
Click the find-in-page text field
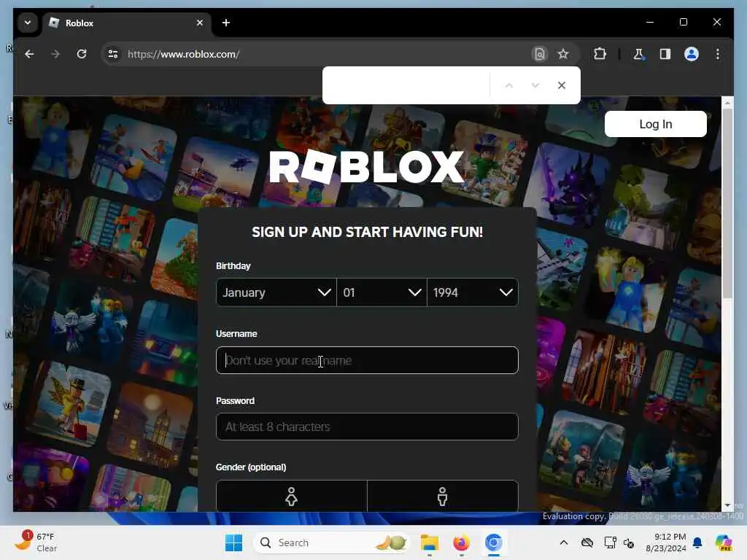coord(407,85)
